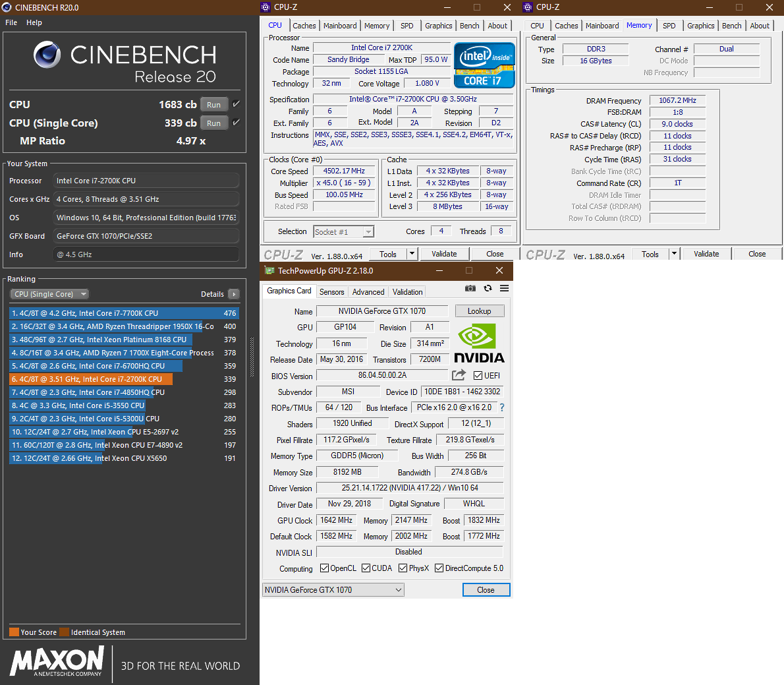Image resolution: width=784 pixels, height=685 pixels.
Task: Click the orange Your Score legend swatch
Action: point(14,632)
